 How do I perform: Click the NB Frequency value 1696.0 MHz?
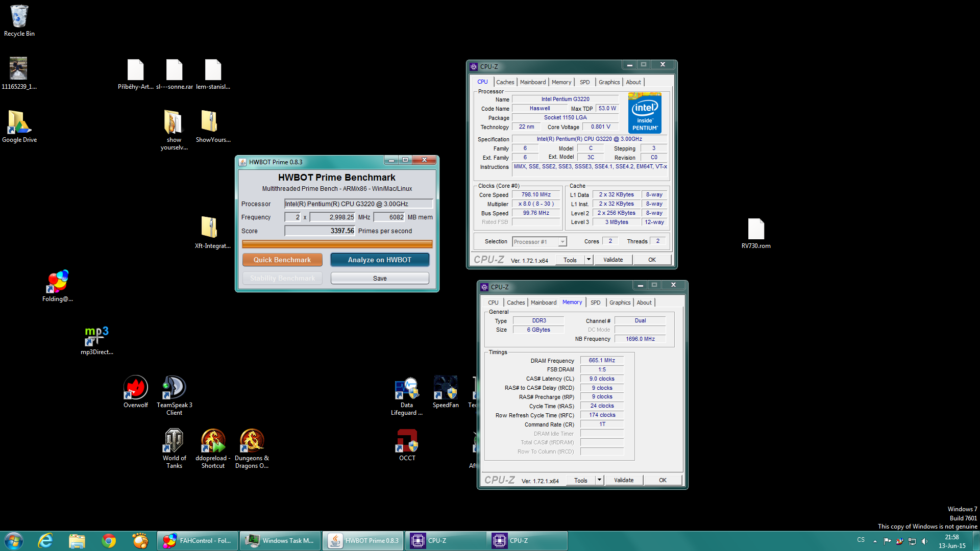(640, 339)
